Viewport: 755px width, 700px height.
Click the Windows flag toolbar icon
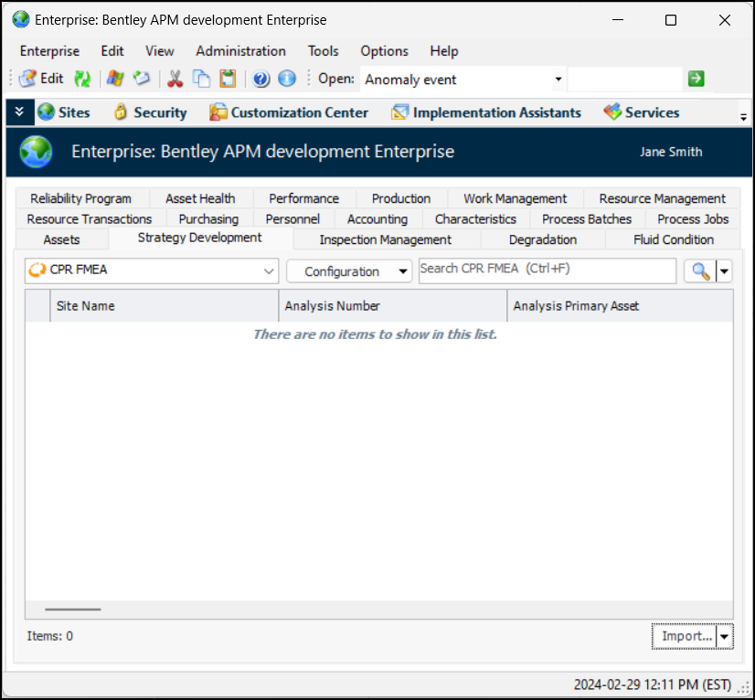click(x=115, y=79)
